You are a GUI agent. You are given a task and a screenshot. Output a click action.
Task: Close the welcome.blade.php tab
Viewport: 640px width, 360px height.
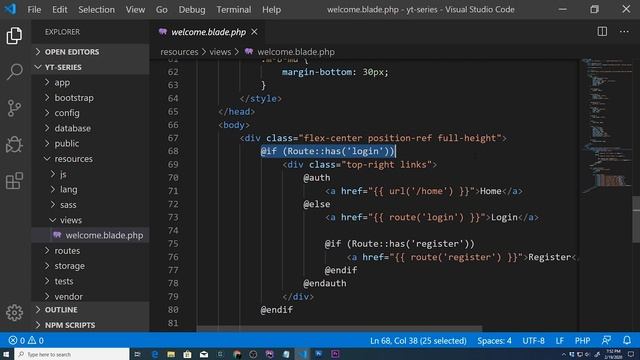click(x=254, y=31)
